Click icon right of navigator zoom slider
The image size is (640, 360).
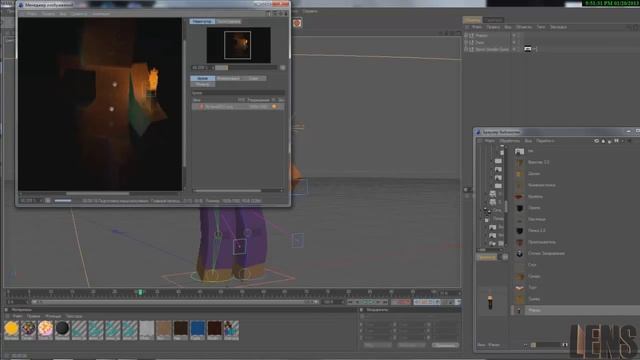click(282, 68)
